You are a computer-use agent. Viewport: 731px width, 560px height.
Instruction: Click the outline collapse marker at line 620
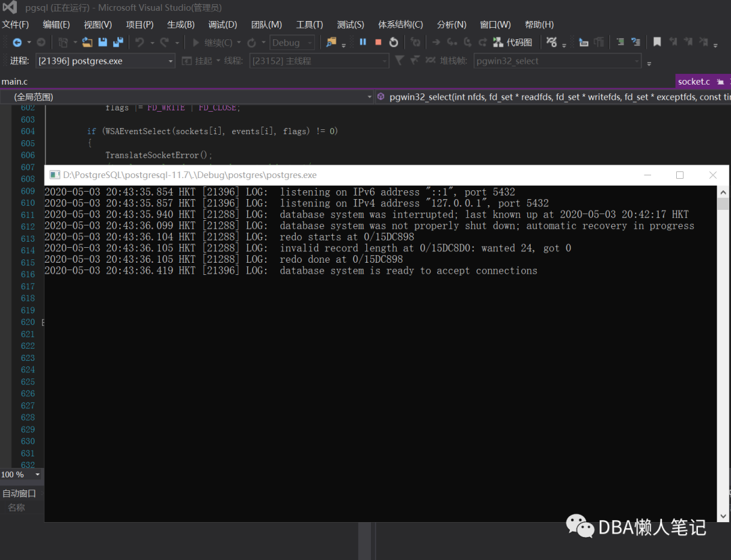pyautogui.click(x=43, y=322)
